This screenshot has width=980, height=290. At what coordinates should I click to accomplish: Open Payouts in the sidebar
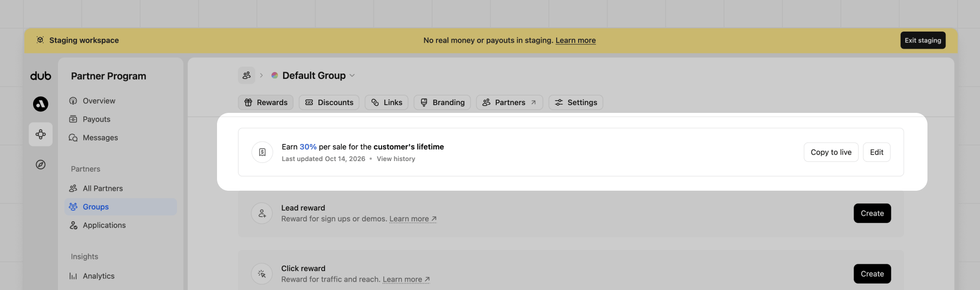coord(121,119)
